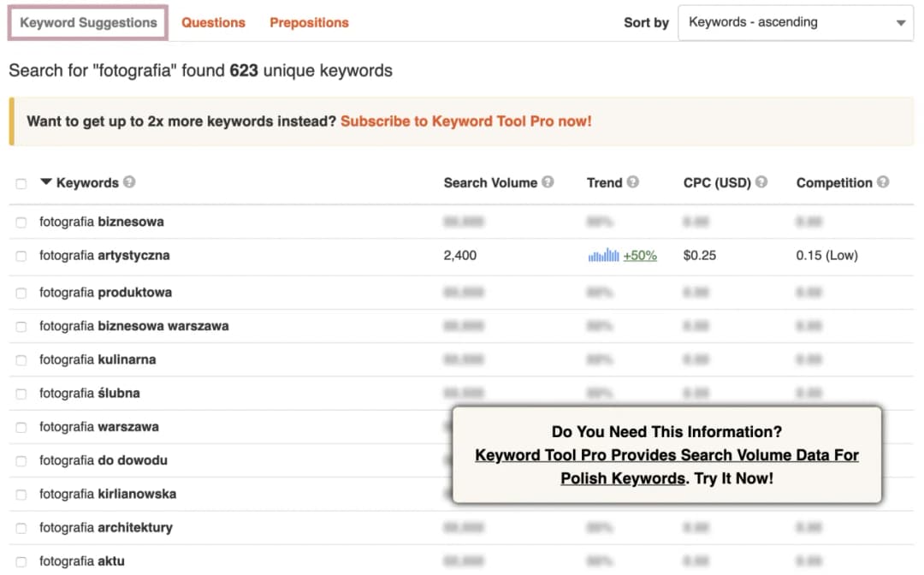Click the +50% trend link
The image size is (924, 575).
[x=640, y=255]
